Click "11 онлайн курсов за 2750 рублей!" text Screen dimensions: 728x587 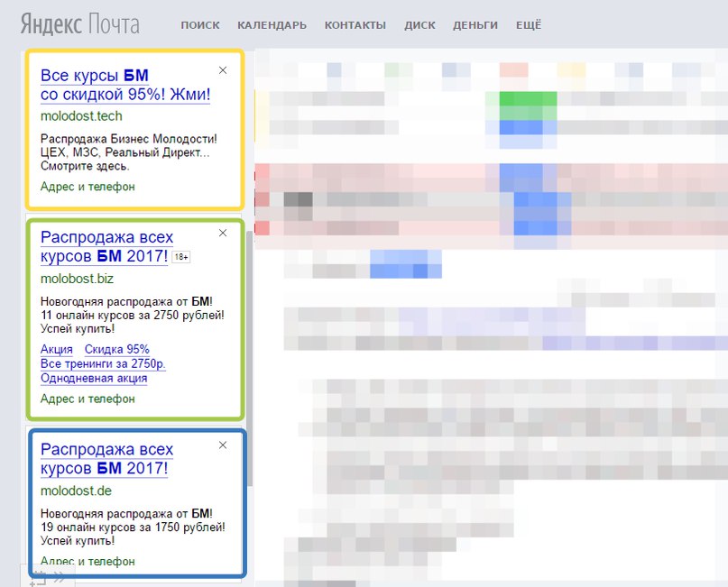point(133,315)
